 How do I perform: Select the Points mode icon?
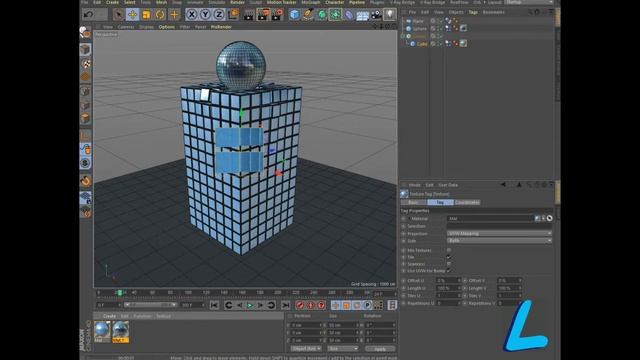tap(85, 91)
